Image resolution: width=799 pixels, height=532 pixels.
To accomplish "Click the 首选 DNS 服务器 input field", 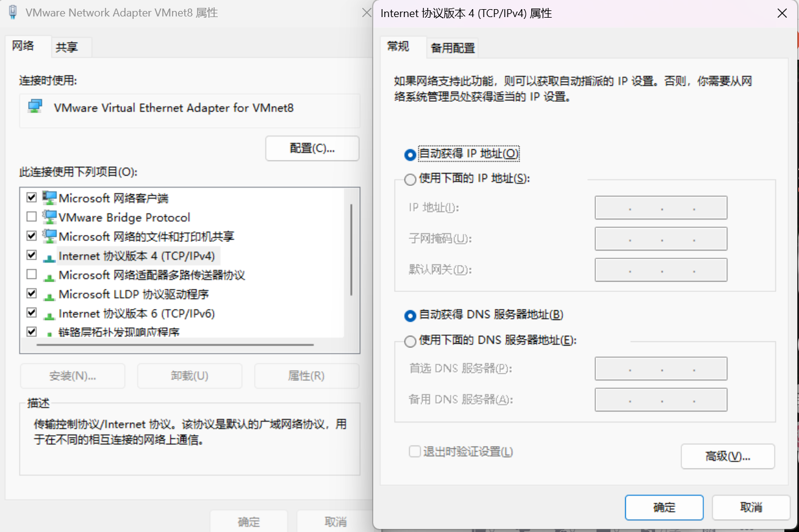I will coord(661,369).
